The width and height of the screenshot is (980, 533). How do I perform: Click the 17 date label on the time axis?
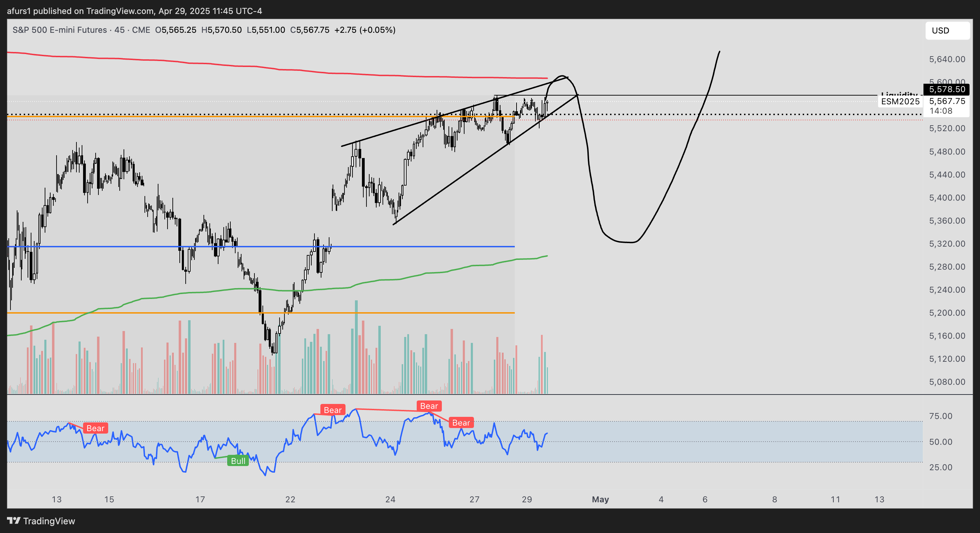pos(200,500)
